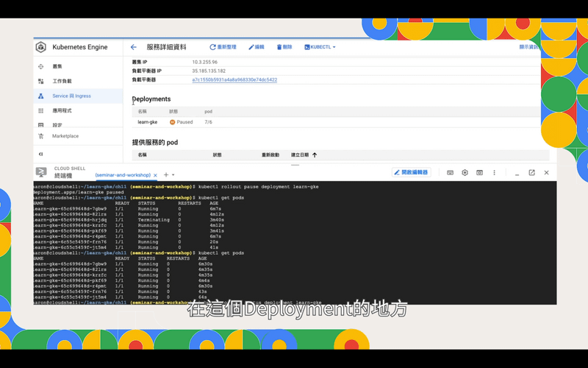Image resolution: width=588 pixels, height=368 pixels.
Task: Click the back arrow beside 服務詳細資料
Action: click(134, 47)
